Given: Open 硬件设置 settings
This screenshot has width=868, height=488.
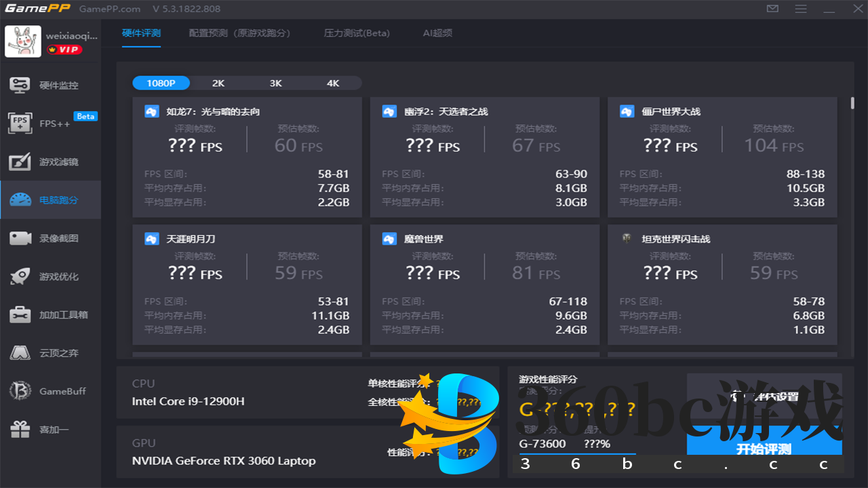Looking at the screenshot, I should pyautogui.click(x=764, y=399).
